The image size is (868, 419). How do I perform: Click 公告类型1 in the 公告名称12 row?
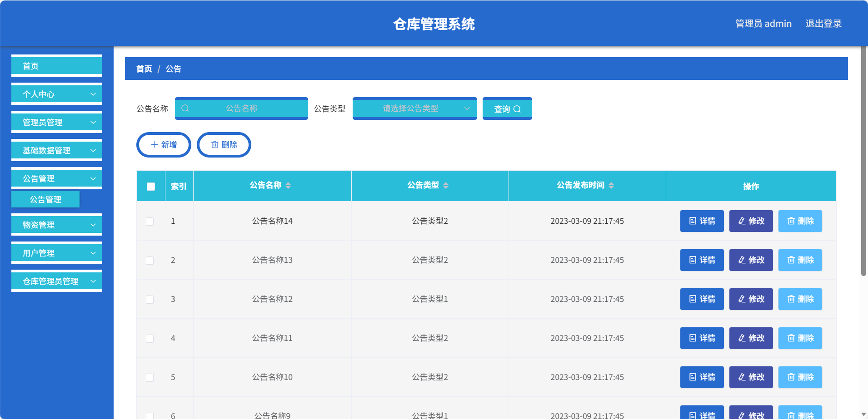pyautogui.click(x=430, y=299)
